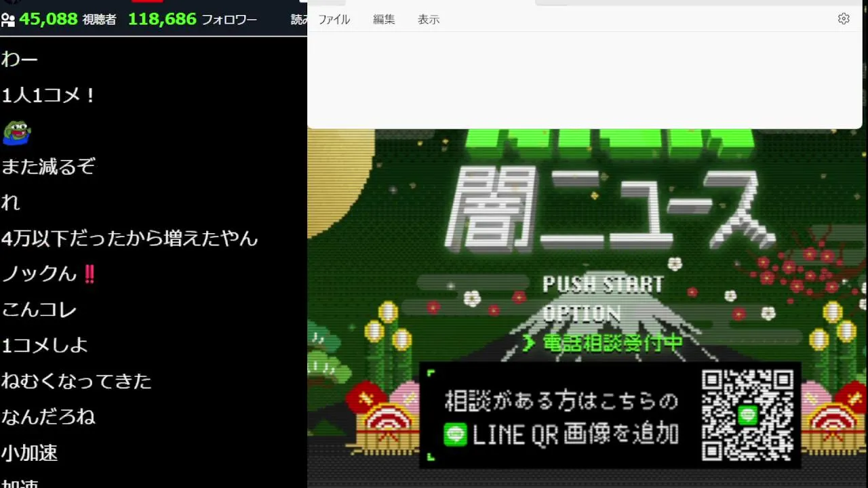The width and height of the screenshot is (868, 488).
Task: Click the 118,686 follower count
Action: point(162,19)
